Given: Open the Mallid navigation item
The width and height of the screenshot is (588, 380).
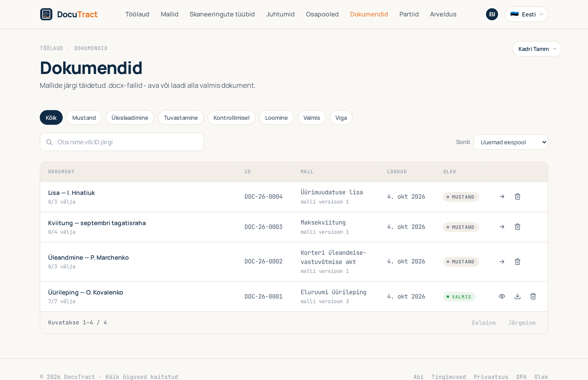Looking at the screenshot, I should pyautogui.click(x=169, y=14).
